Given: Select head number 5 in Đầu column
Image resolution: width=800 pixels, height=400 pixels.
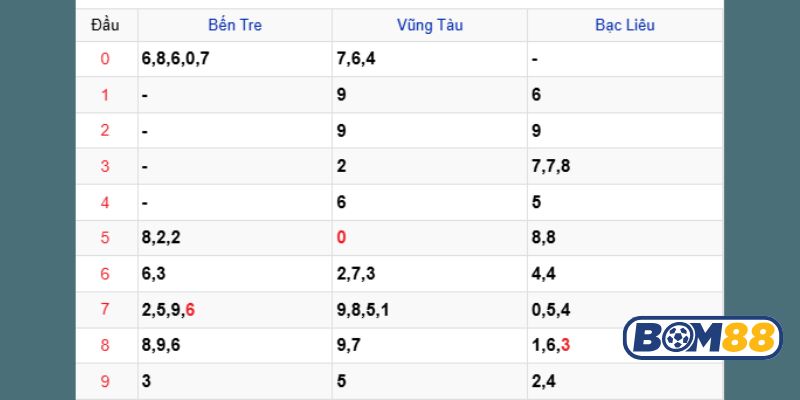Looking at the screenshot, I should pyautogui.click(x=105, y=238).
